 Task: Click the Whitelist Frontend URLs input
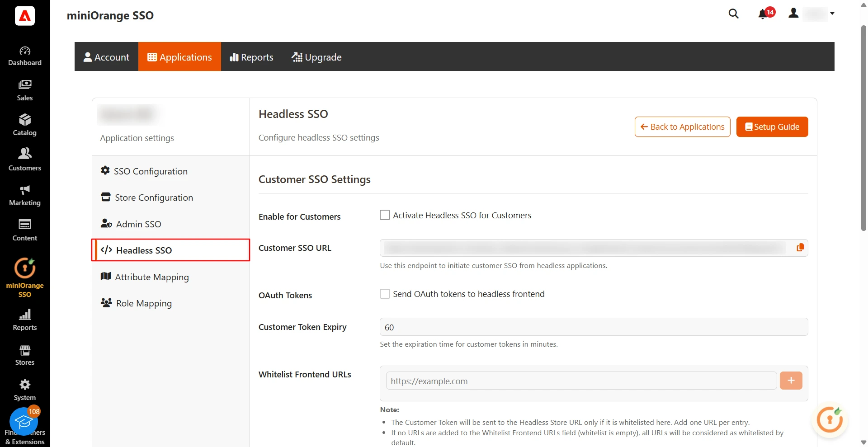(581, 381)
